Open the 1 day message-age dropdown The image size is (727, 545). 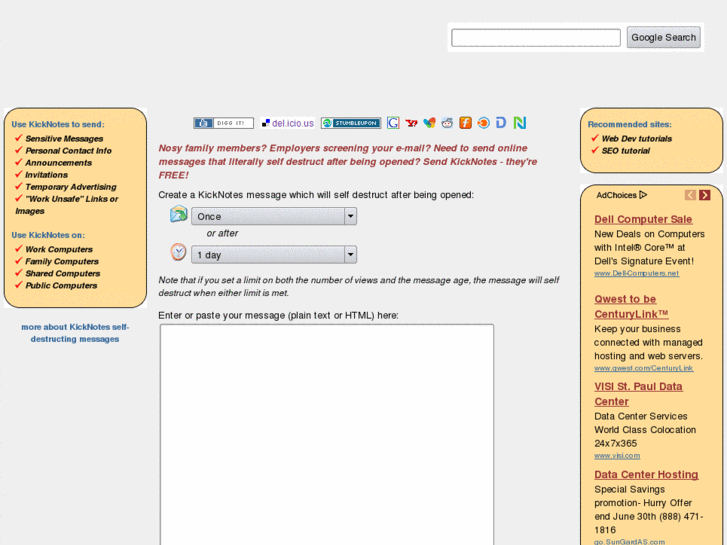tap(274, 255)
